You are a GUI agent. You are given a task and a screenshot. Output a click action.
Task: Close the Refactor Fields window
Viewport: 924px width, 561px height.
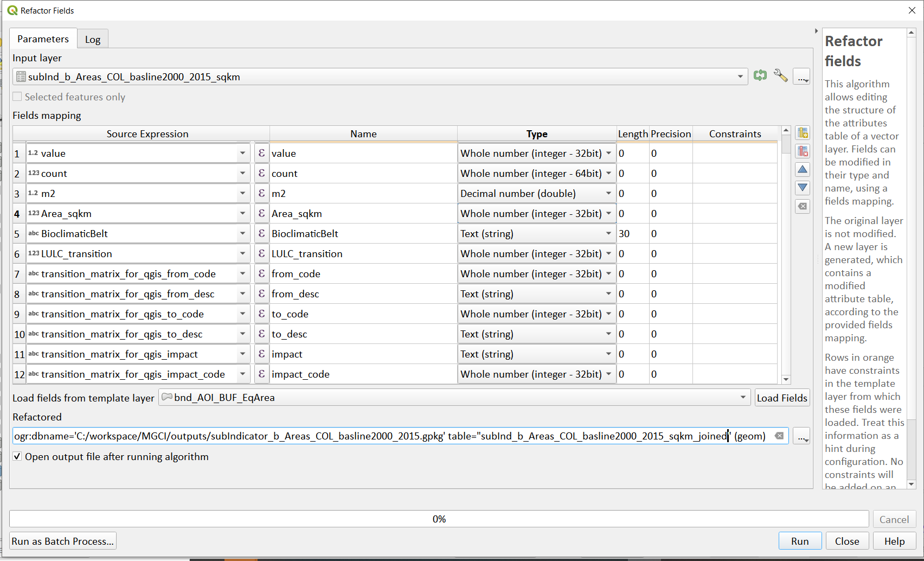click(x=912, y=10)
